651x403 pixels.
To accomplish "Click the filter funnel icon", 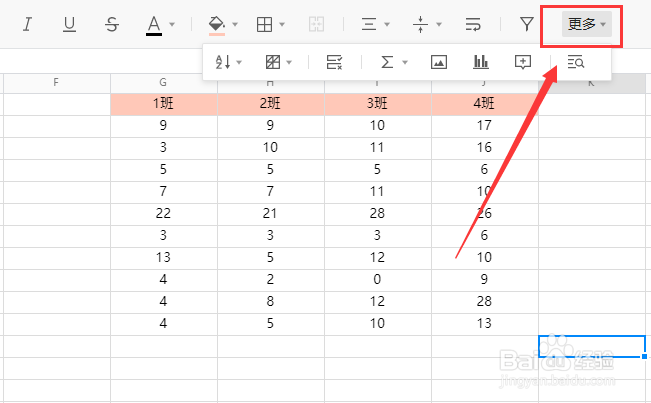I will [x=526, y=24].
